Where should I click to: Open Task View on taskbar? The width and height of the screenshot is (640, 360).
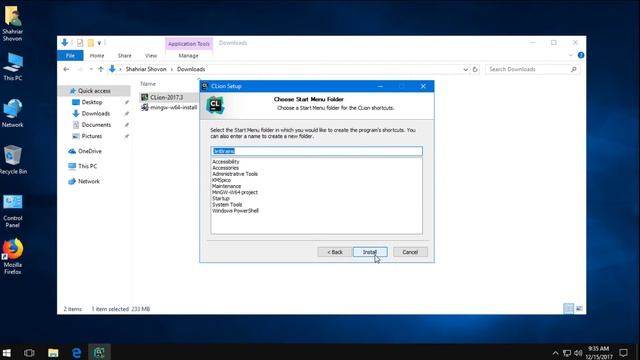click(x=29, y=353)
